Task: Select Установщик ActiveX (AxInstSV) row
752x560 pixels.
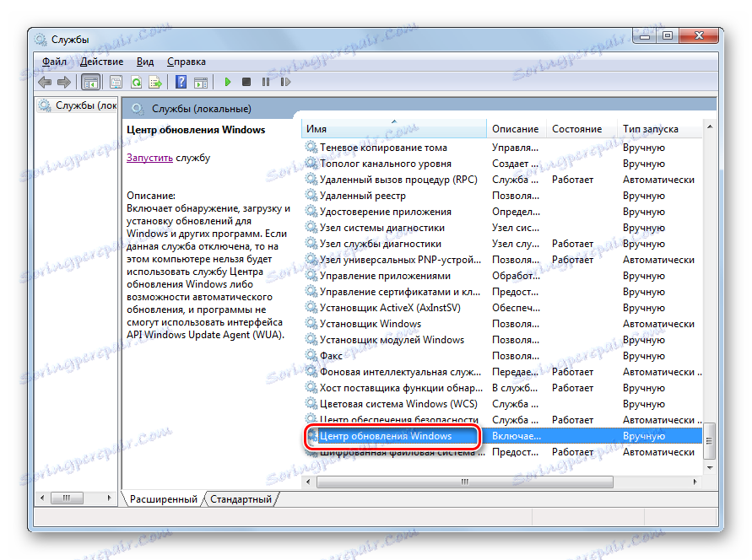Action: tap(503, 308)
